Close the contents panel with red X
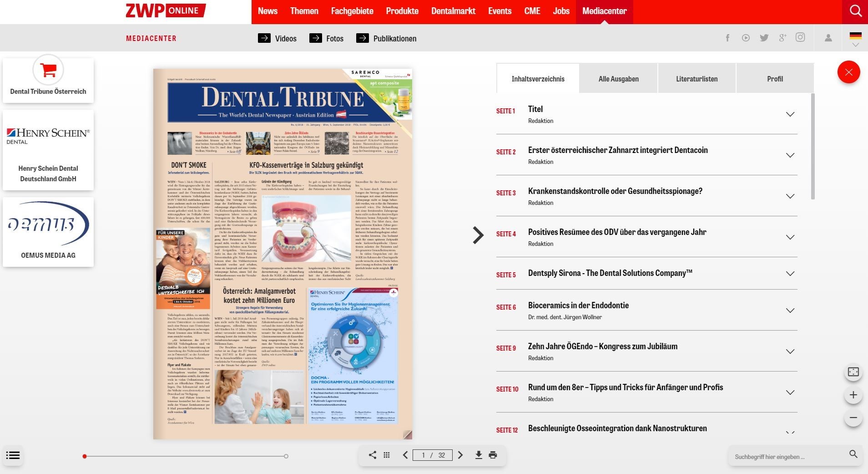This screenshot has width=868, height=474. (848, 72)
